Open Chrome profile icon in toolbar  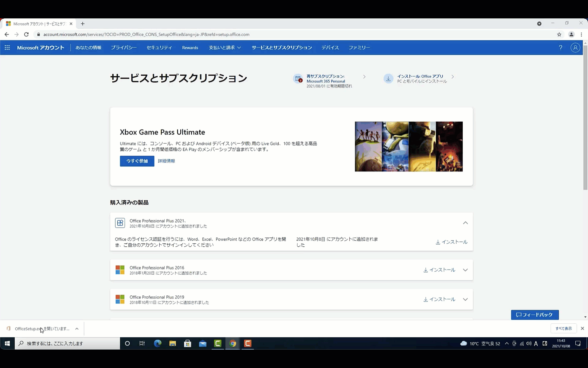click(x=571, y=34)
